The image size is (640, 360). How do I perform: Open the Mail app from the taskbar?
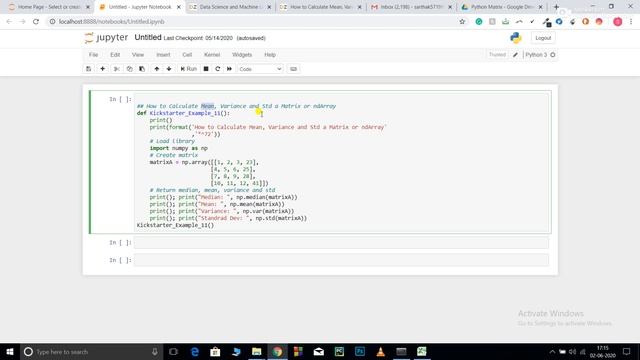click(x=319, y=351)
